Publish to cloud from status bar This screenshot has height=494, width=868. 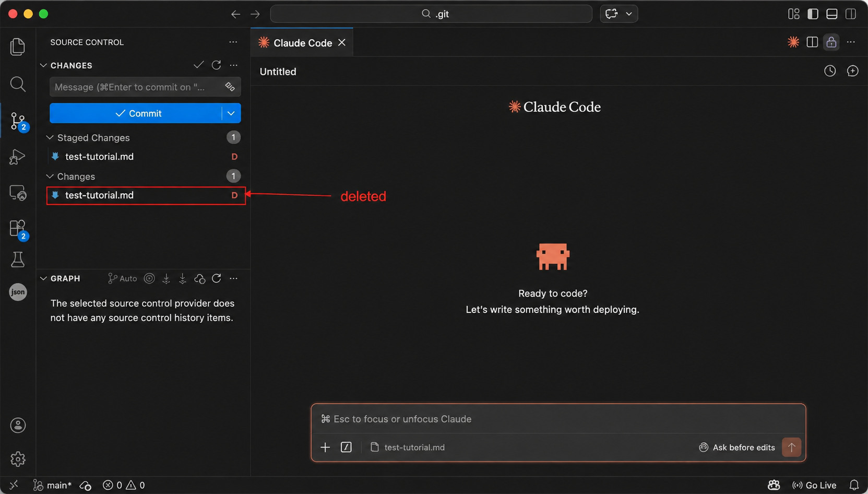(86, 485)
